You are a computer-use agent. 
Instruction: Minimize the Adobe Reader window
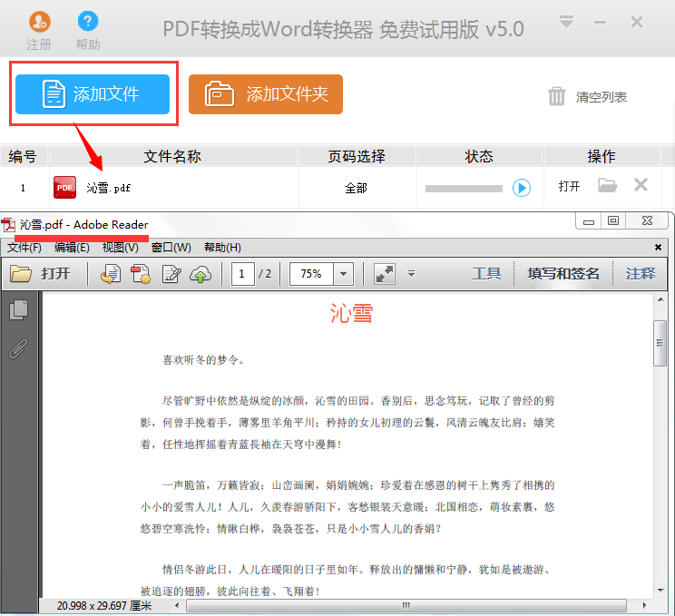point(589,221)
